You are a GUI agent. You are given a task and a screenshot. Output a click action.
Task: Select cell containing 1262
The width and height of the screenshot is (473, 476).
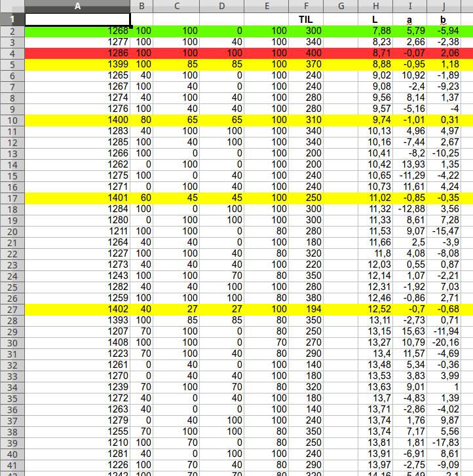(77, 164)
